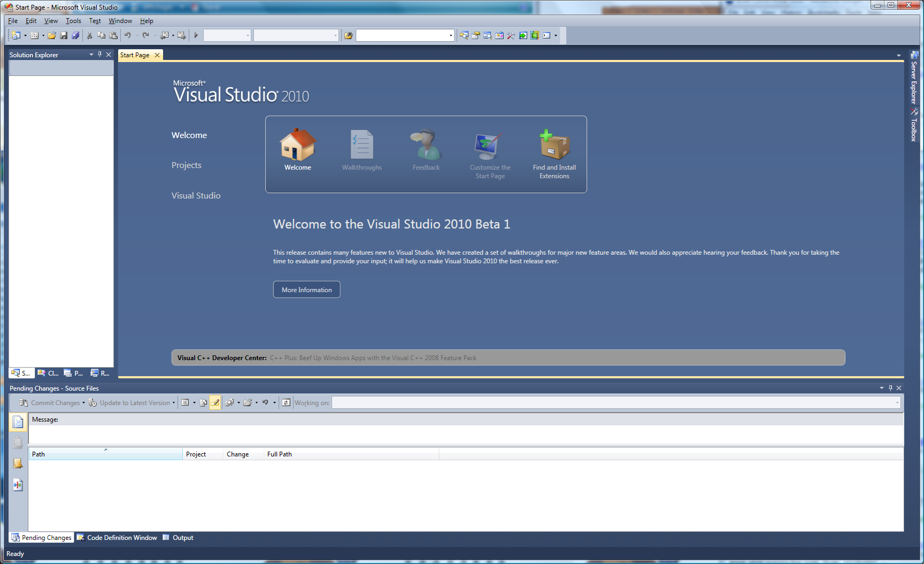Open the New Project icon dropdown arrow

click(25, 36)
